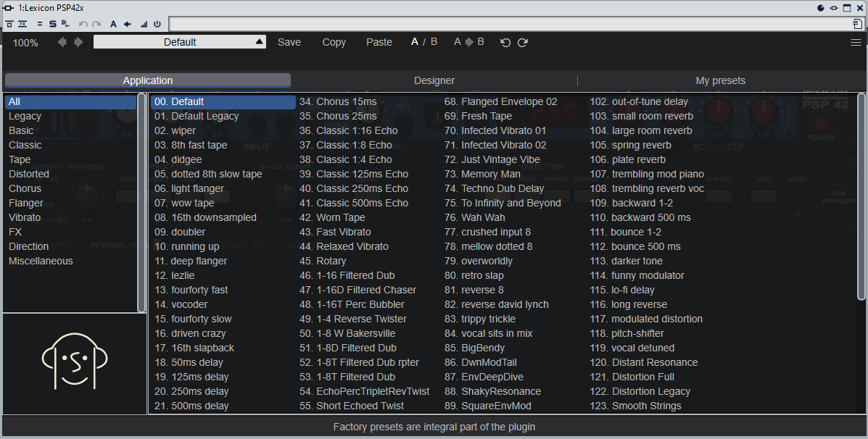Copy state with the A to B button
Image resolution: width=868 pixels, height=439 pixels.
(x=469, y=42)
